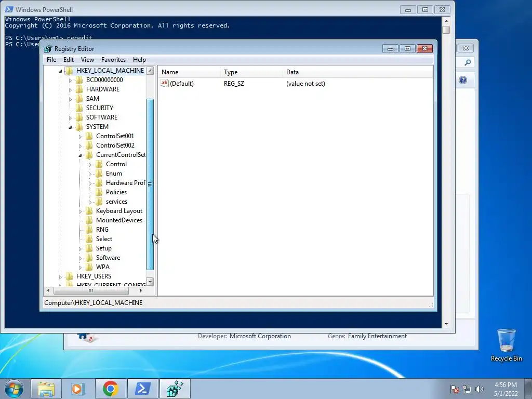
Task: Open the Edit menu in Registry Editor
Action: [69, 60]
